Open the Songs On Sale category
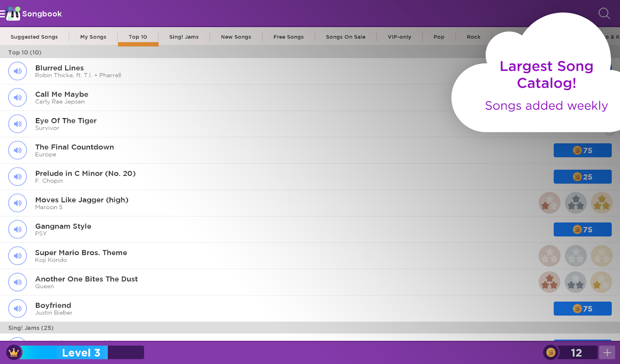The width and height of the screenshot is (620, 364). click(x=345, y=37)
